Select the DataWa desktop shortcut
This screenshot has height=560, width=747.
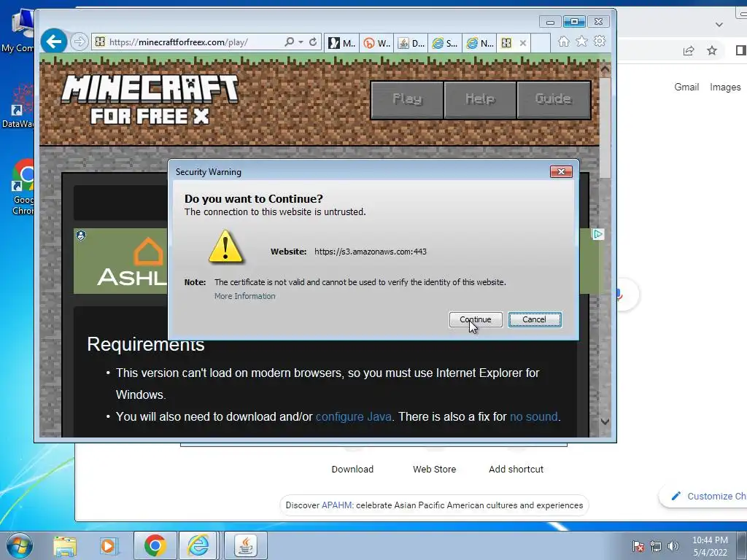19,106
